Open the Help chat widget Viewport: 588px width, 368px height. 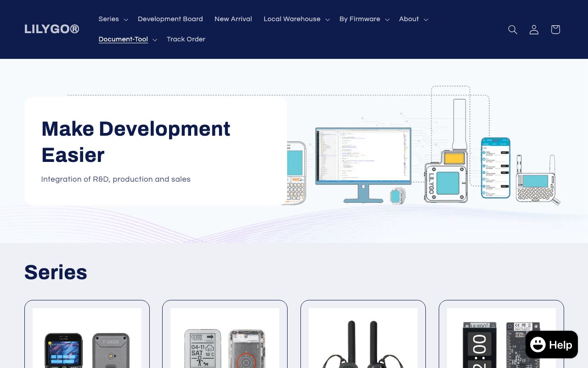coord(552,345)
